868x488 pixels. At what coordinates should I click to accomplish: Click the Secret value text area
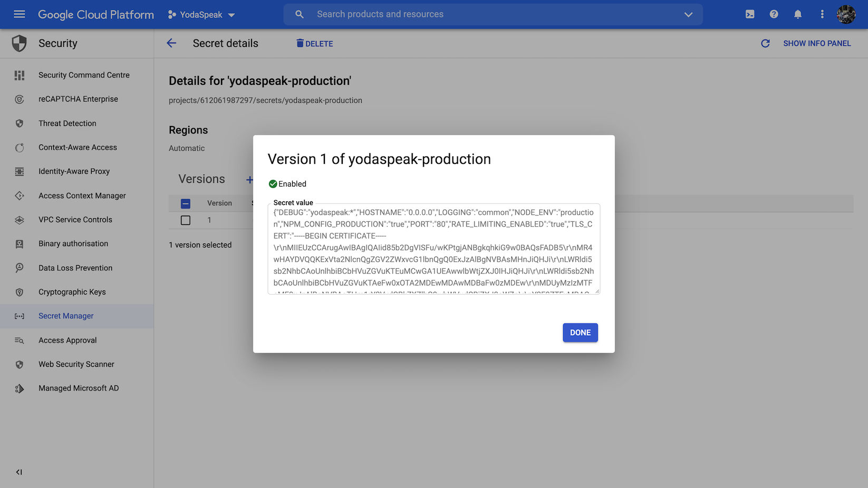(433, 249)
